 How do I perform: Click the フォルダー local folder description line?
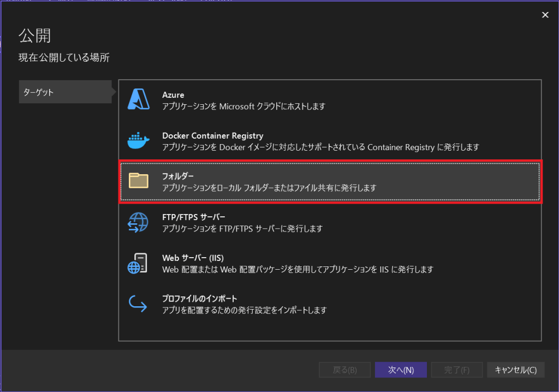[x=269, y=188]
